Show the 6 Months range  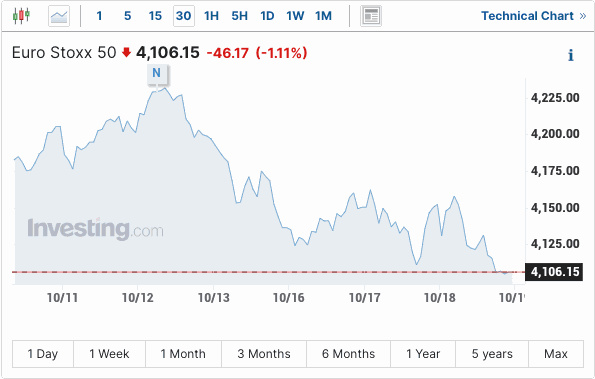pos(348,354)
